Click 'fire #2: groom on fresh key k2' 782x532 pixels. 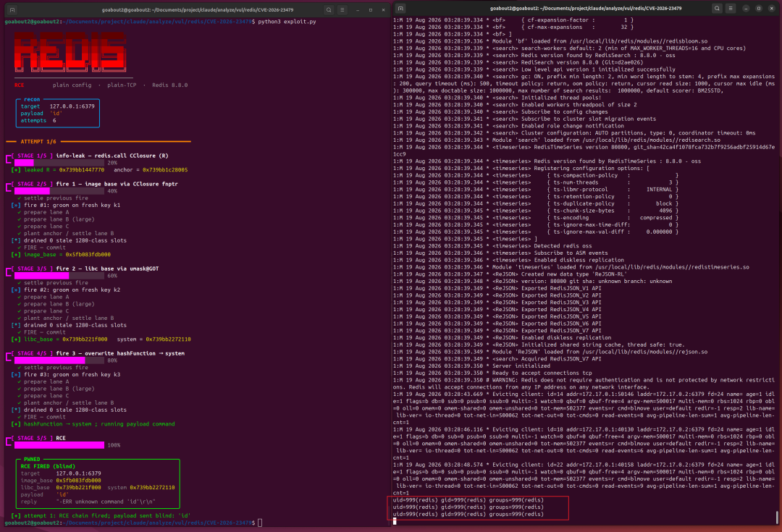pyautogui.click(x=72, y=290)
